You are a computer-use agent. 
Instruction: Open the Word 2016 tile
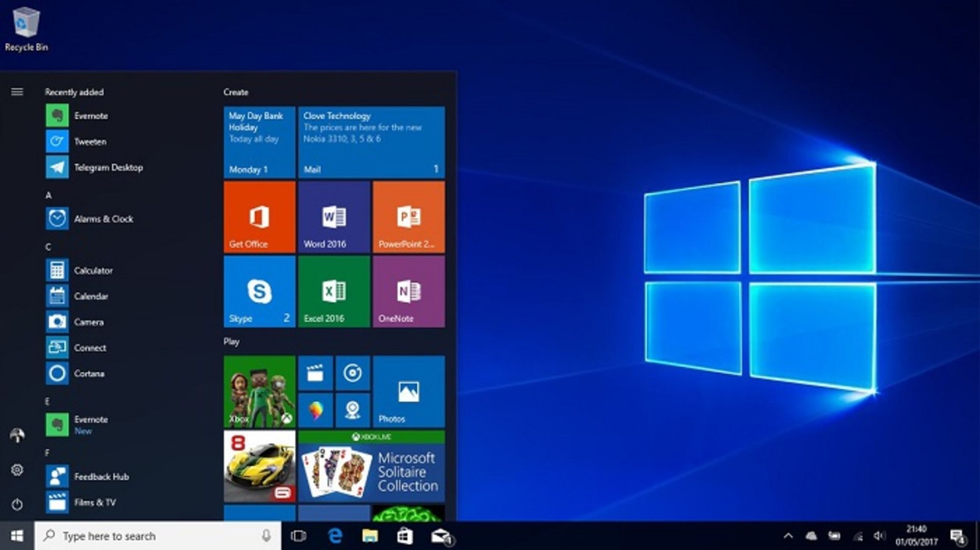[x=334, y=218]
